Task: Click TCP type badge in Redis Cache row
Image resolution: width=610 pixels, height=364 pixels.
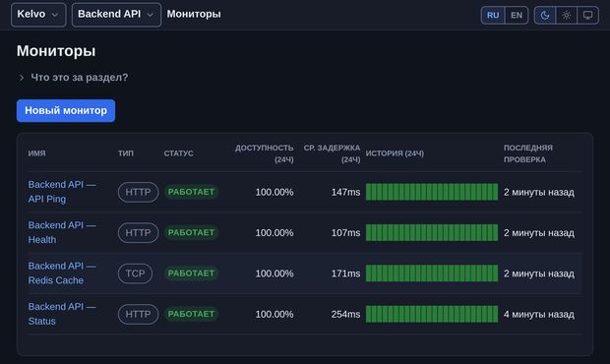Action: pyautogui.click(x=135, y=273)
